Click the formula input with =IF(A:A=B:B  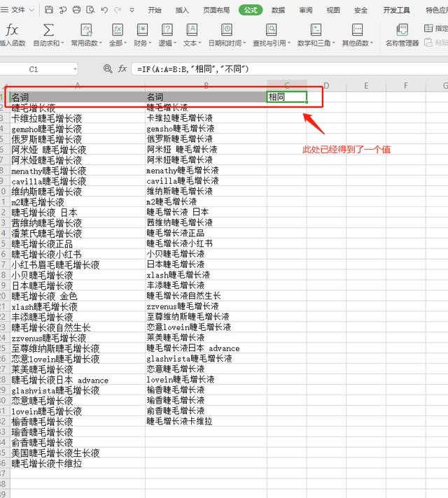[x=289, y=69]
